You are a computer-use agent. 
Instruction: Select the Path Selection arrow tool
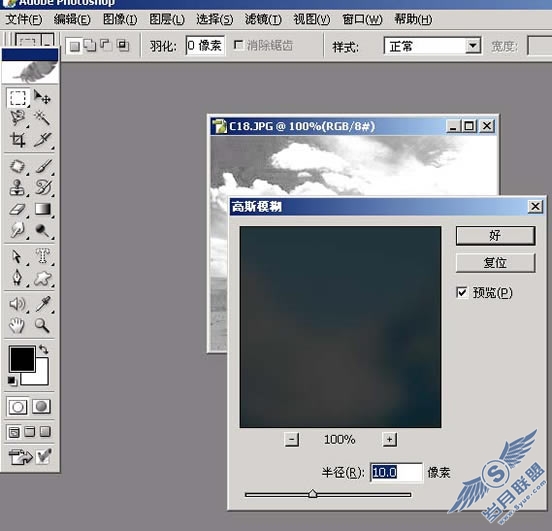pos(18,256)
